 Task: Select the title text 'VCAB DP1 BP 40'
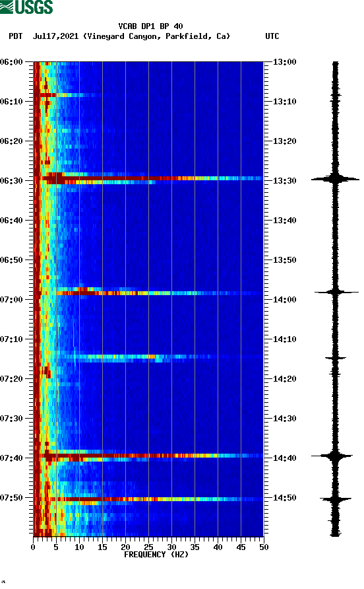click(x=150, y=26)
